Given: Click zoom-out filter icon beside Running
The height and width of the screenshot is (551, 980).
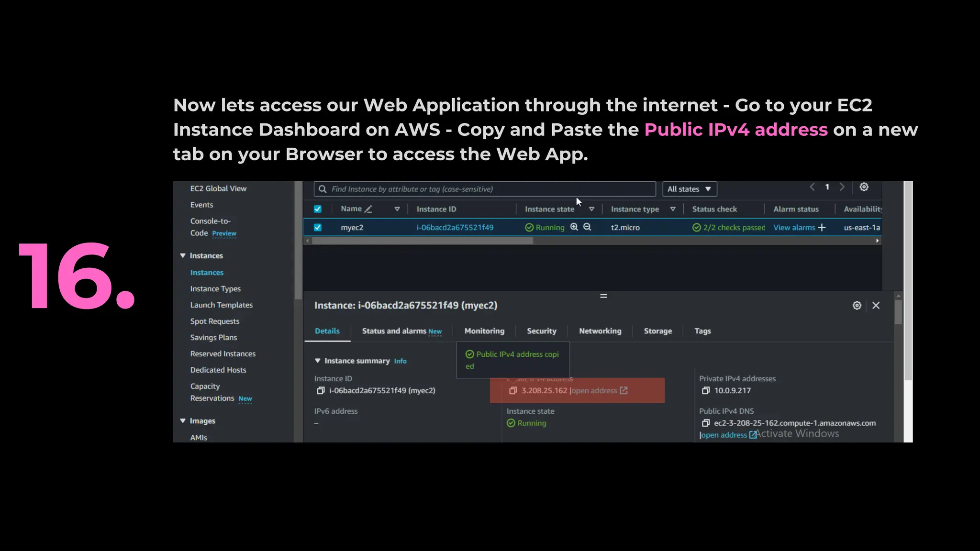Looking at the screenshot, I should click(x=587, y=227).
